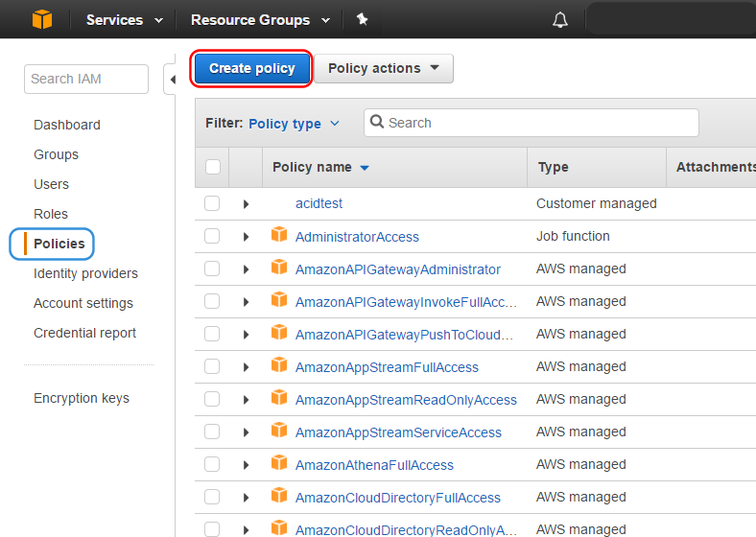Click the Search IAM input field
The height and width of the screenshot is (537, 756).
86,79
